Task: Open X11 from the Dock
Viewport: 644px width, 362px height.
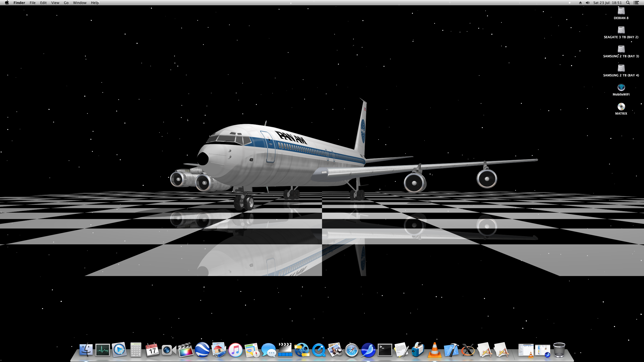Action: (468, 350)
